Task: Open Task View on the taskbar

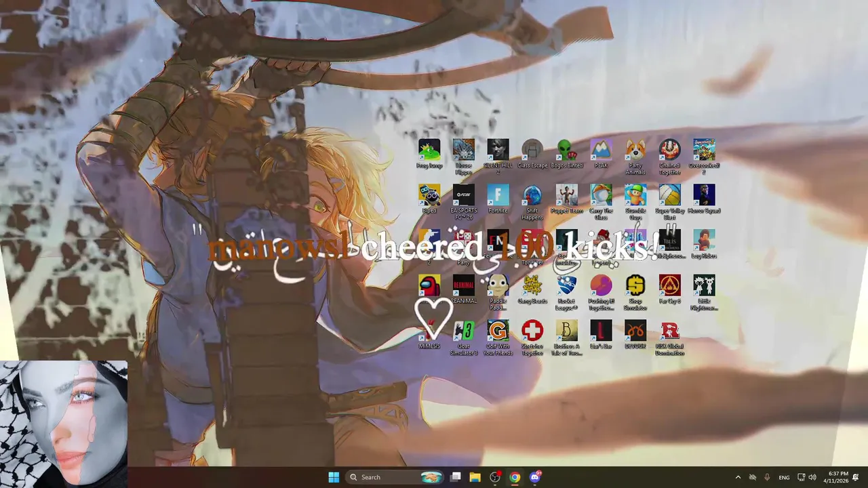Action: pyautogui.click(x=456, y=477)
